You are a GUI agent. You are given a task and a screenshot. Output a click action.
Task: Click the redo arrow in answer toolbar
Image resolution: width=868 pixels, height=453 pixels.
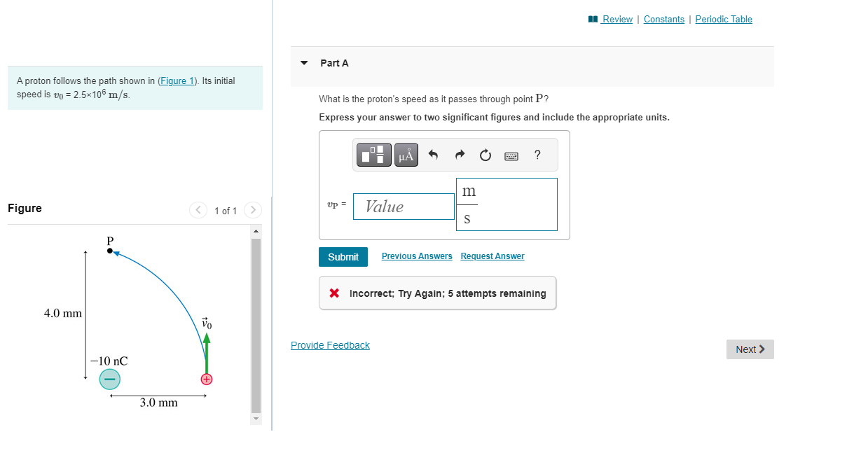[x=459, y=155]
